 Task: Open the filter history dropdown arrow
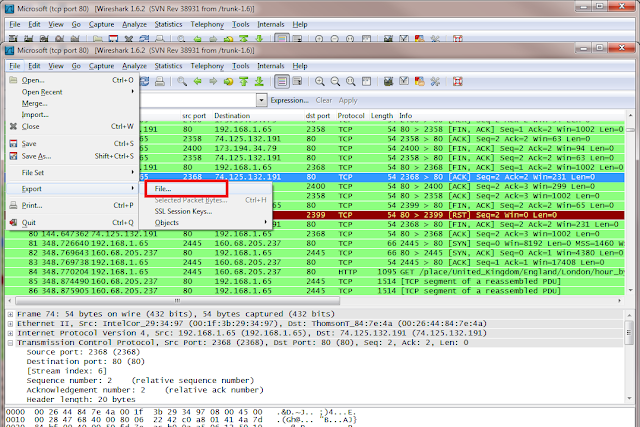point(262,100)
